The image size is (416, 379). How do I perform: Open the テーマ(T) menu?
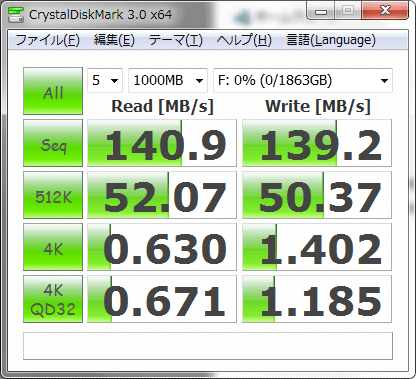point(176,40)
